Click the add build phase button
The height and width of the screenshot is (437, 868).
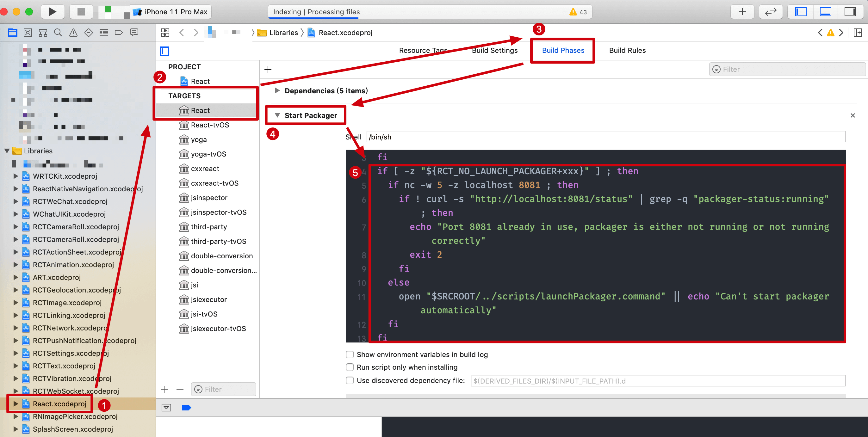[268, 69]
